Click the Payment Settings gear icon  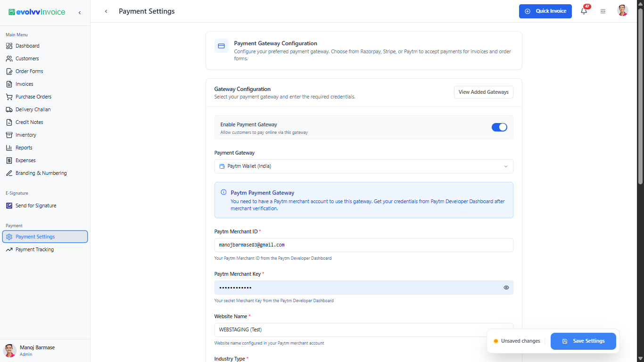9,237
